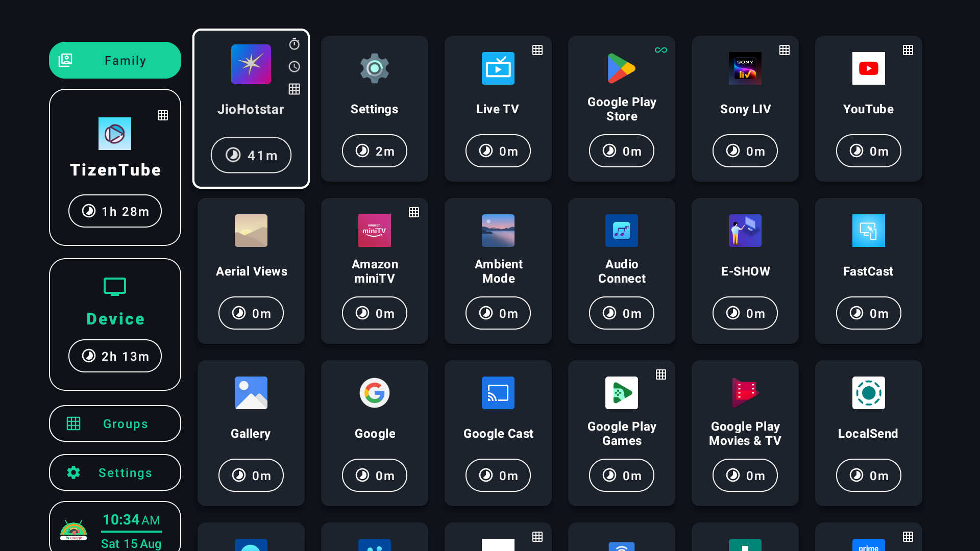Click the TizenTube app icon in sidebar
Viewport: 980px width, 551px height.
tap(115, 134)
